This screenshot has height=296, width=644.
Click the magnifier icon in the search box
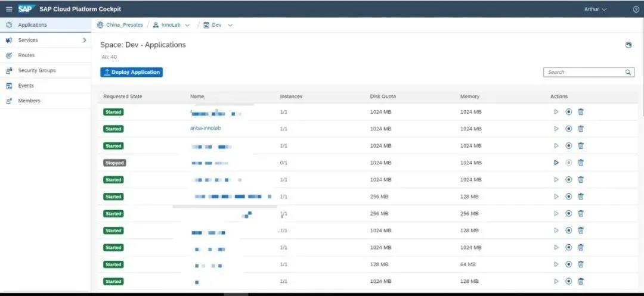click(x=628, y=72)
